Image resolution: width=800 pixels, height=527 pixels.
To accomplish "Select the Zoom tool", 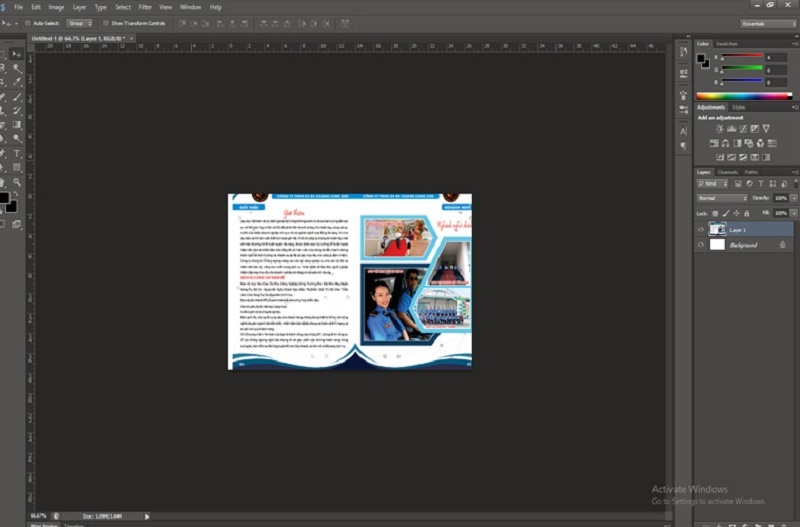I will [17, 182].
